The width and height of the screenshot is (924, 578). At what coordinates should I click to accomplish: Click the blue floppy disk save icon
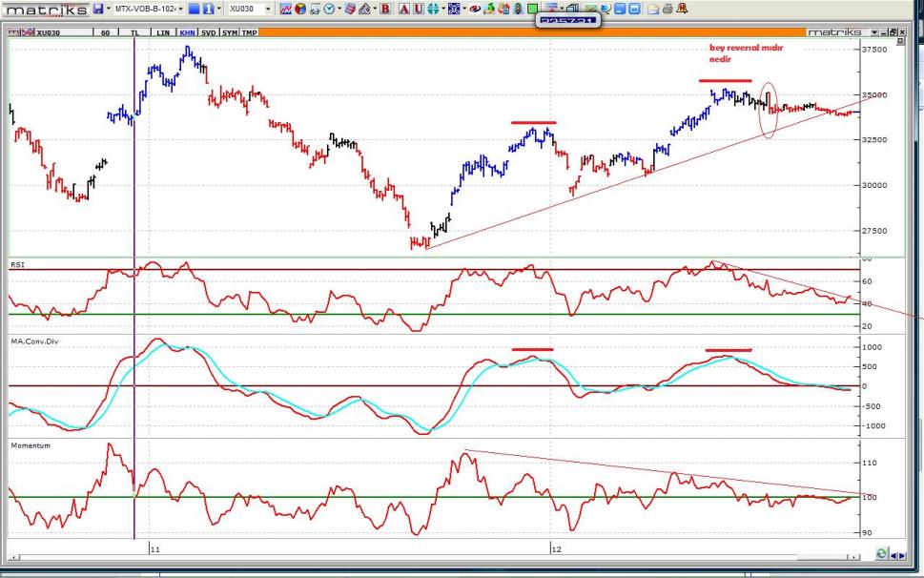tap(96, 9)
